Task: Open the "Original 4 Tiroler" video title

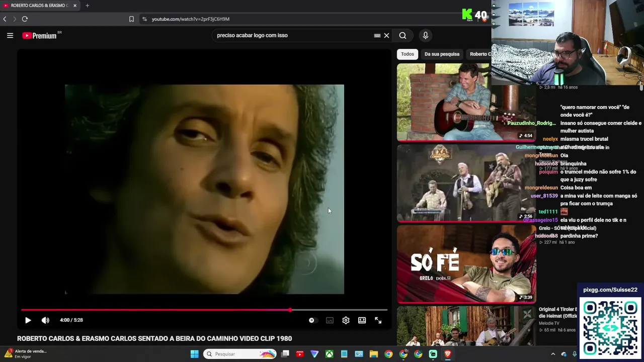Action: click(x=558, y=313)
